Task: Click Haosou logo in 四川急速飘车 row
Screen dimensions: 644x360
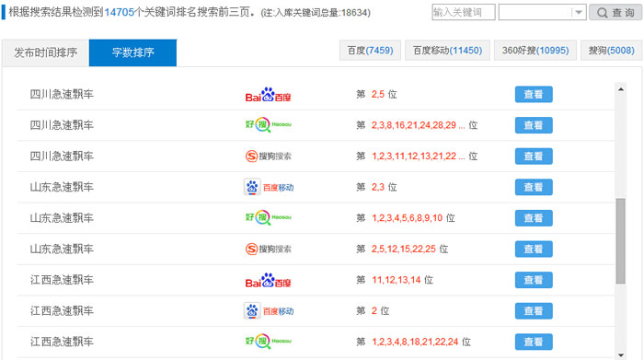Action: pos(269,125)
